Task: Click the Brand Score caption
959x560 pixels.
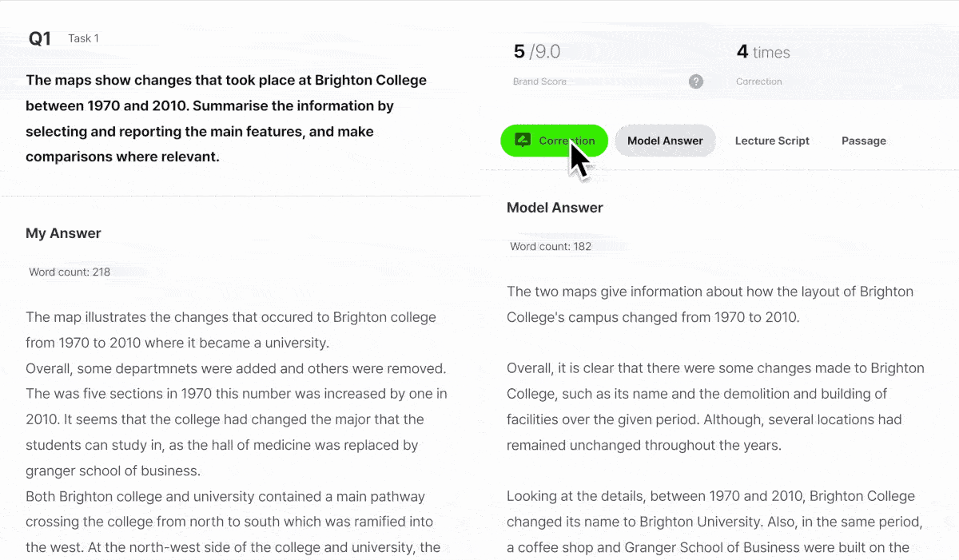Action: [539, 81]
